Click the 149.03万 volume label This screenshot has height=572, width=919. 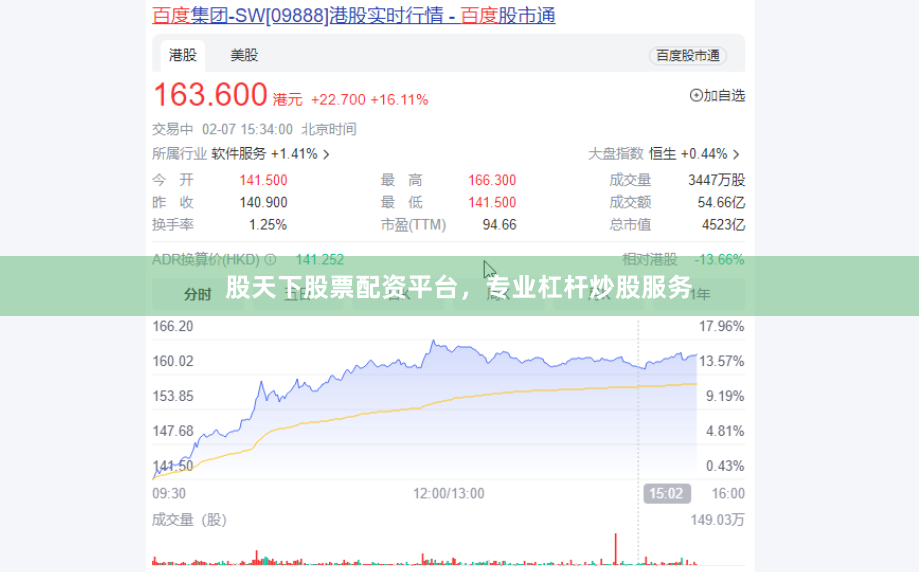pyautogui.click(x=717, y=520)
